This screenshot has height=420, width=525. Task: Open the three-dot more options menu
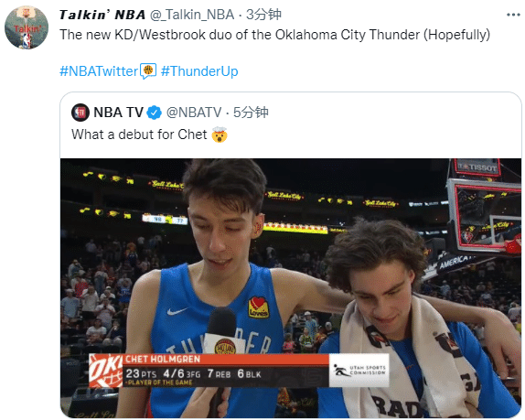[x=513, y=15]
